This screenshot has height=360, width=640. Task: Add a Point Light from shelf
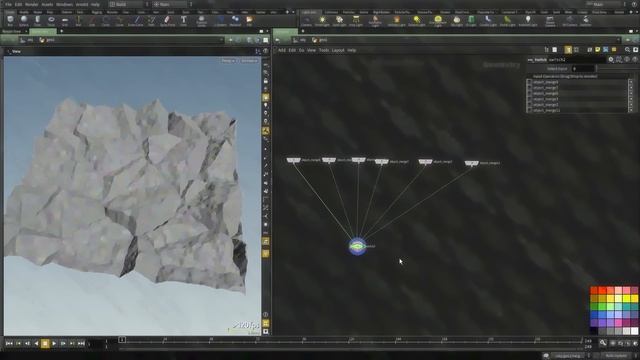pyautogui.click(x=322, y=21)
